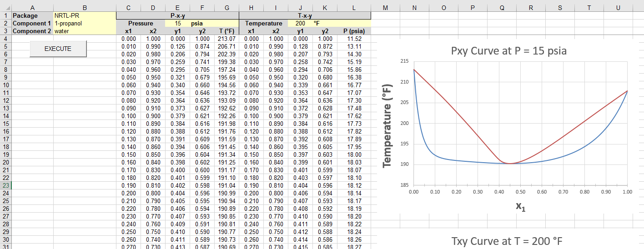Image resolution: width=644 pixels, height=249 pixels.
Task: Select column M header
Action: 385,7
